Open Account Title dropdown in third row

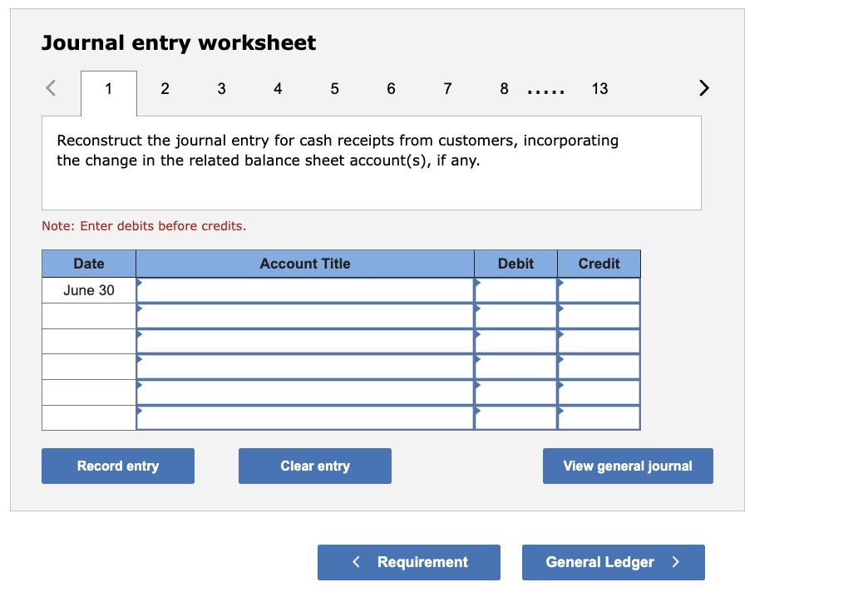tap(305, 341)
